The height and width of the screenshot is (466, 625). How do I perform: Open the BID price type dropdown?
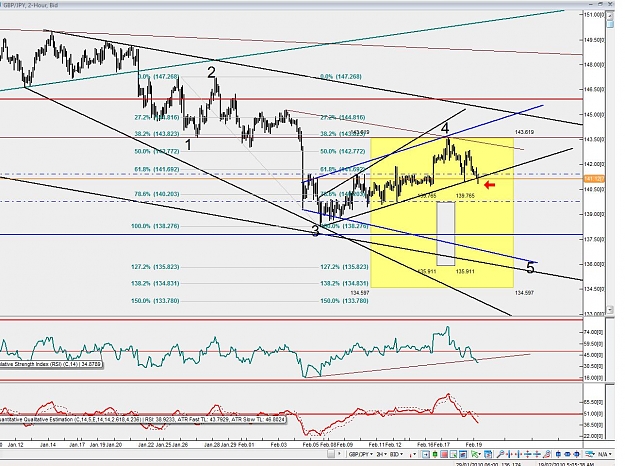(396, 454)
